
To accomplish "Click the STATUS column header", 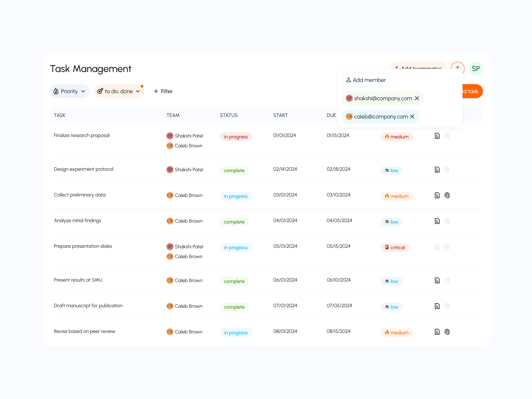I will (228, 115).
